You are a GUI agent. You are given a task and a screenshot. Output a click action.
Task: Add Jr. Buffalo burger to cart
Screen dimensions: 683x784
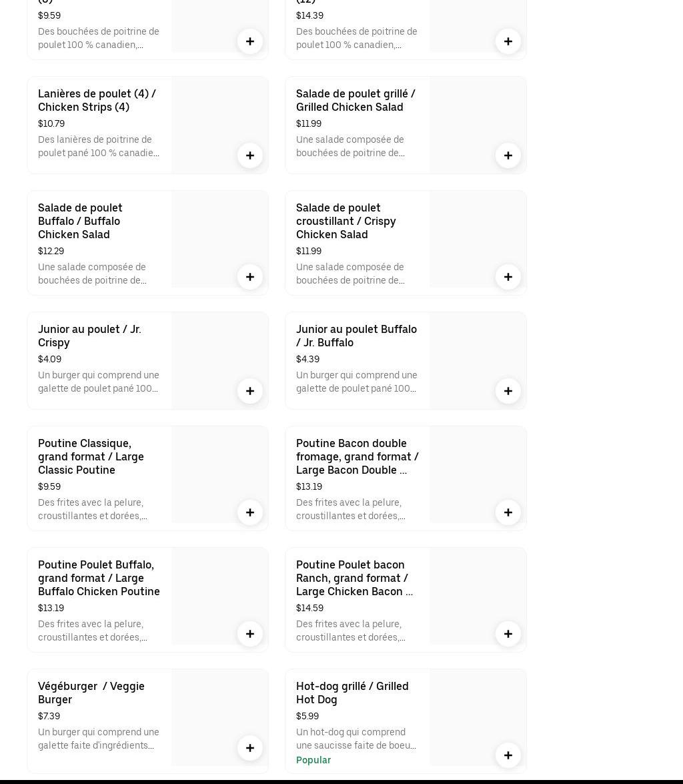[508, 391]
